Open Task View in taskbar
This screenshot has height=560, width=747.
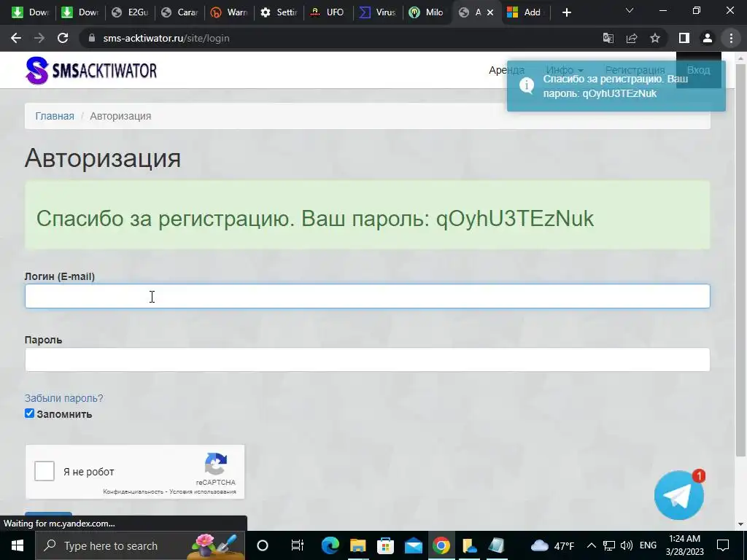tap(298, 545)
